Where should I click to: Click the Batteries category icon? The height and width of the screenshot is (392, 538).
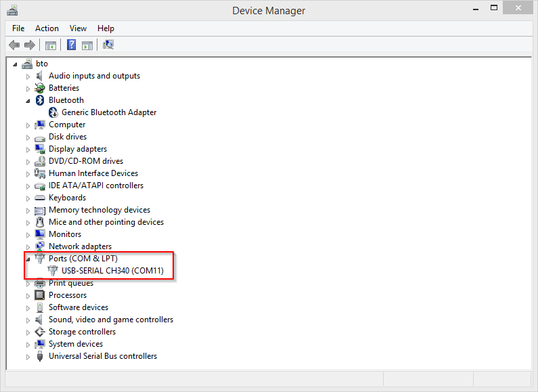[x=40, y=88]
